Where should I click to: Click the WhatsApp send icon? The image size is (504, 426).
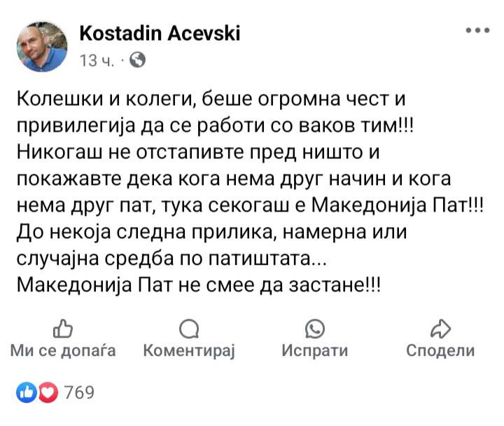point(315,329)
